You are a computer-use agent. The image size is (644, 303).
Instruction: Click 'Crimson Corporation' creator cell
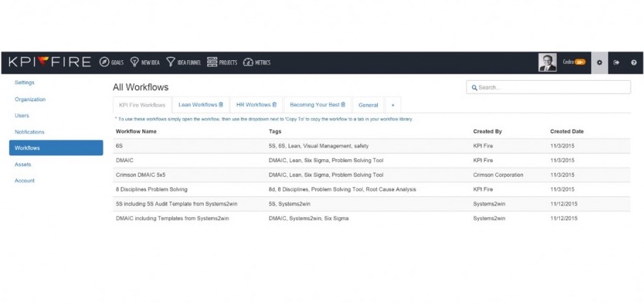click(x=498, y=175)
